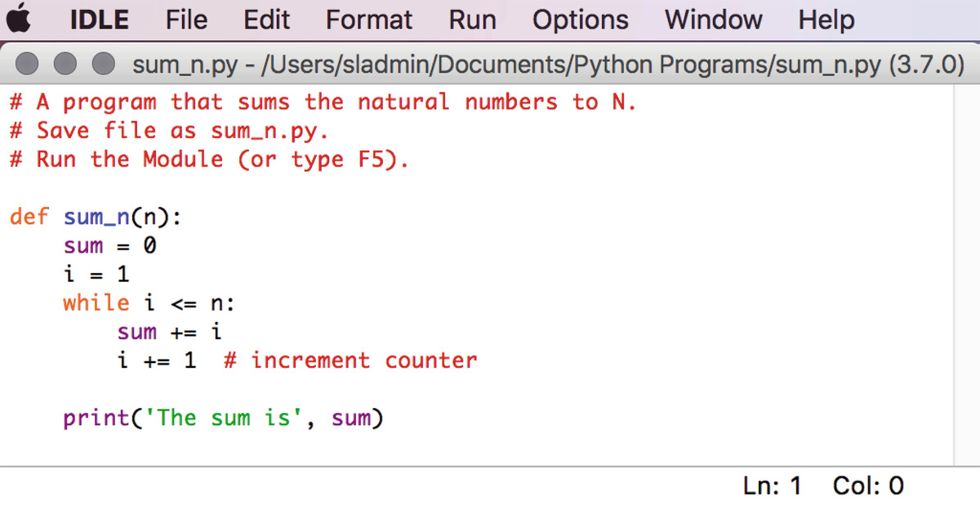980x506 pixels.
Task: Open the File menu
Action: coord(186,20)
